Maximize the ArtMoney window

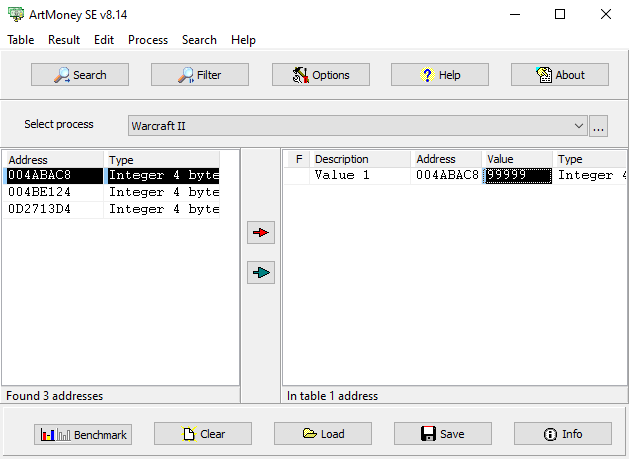560,14
